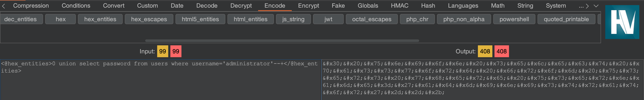The image size is (644, 100).
Task: Open the Compression tab
Action: tap(31, 6)
